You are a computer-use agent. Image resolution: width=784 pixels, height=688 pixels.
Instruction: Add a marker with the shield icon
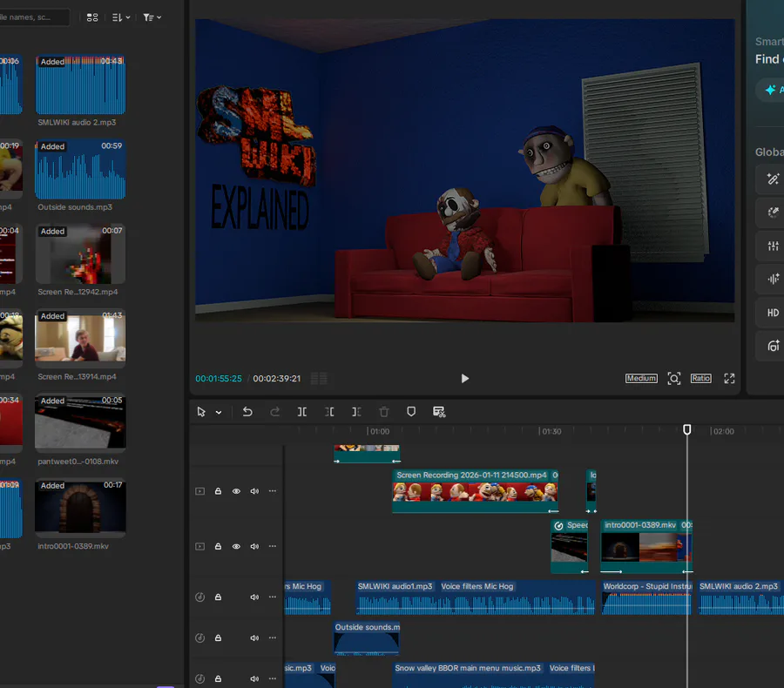point(411,412)
